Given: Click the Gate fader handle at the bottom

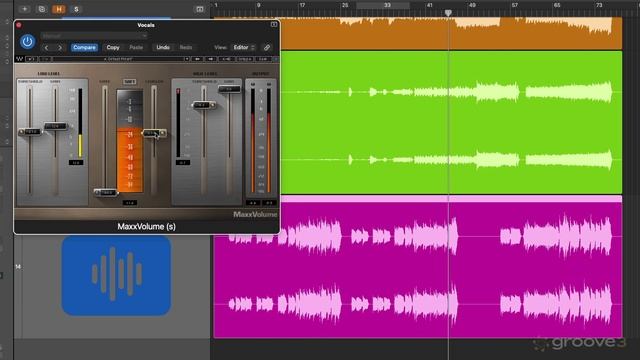Looking at the screenshot, I should pyautogui.click(x=106, y=192).
